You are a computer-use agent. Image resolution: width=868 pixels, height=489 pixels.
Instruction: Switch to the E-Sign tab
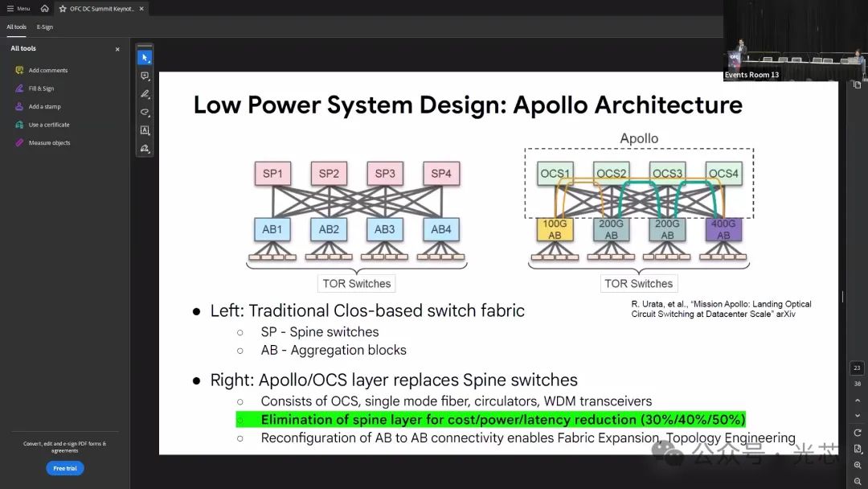[x=45, y=27]
